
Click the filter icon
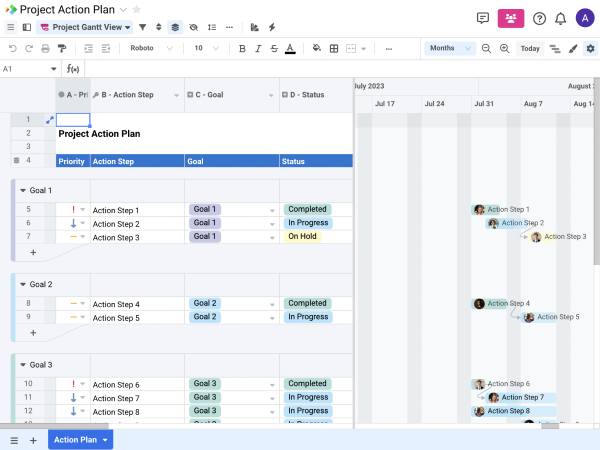click(142, 27)
